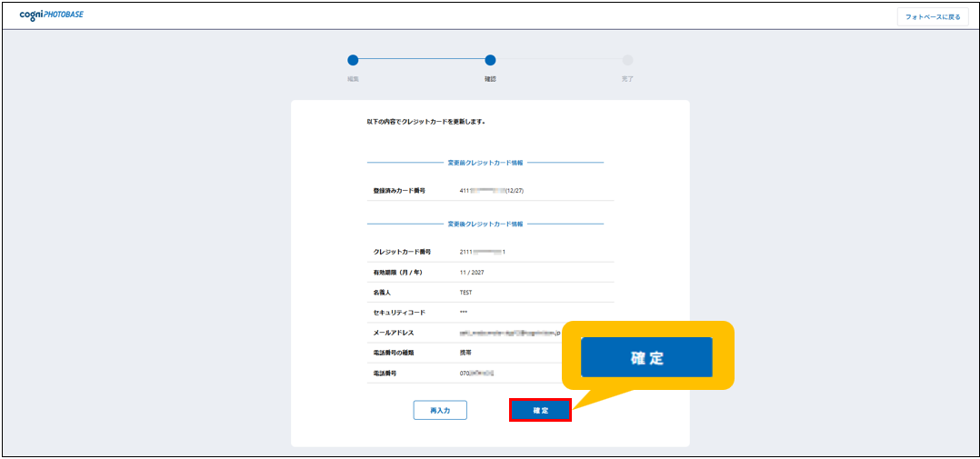Click the 再入力 button
Image resolution: width=980 pixels, height=459 pixels.
click(x=440, y=411)
